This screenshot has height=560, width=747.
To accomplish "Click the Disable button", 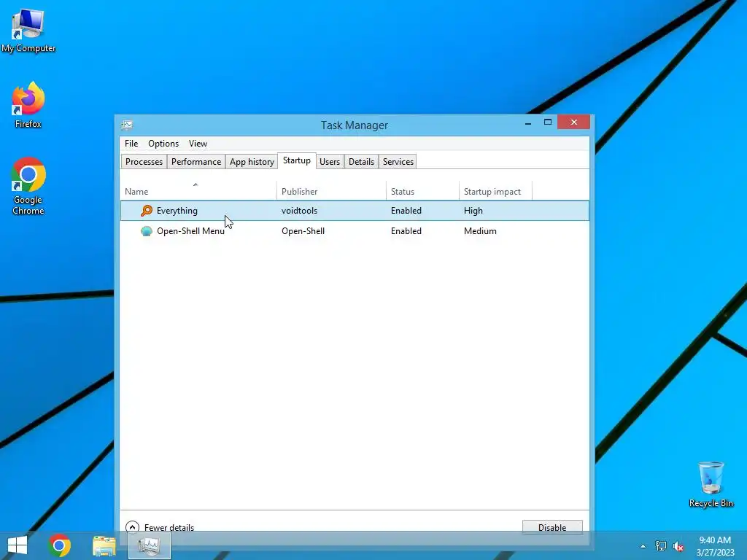I will [x=552, y=527].
